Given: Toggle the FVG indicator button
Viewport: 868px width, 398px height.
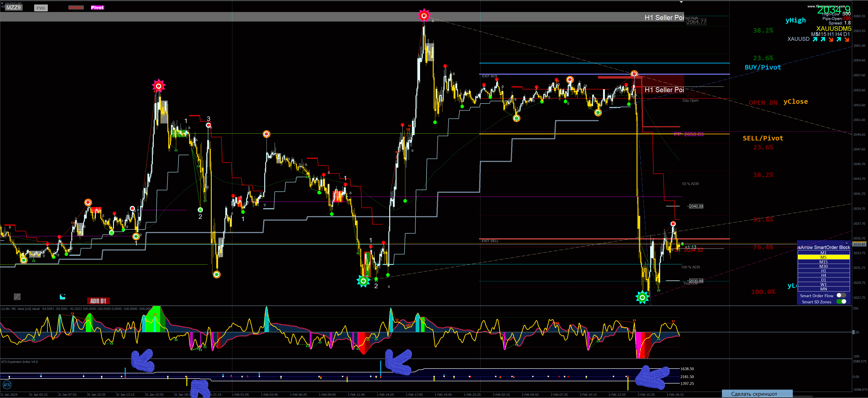Looking at the screenshot, I should [x=41, y=8].
